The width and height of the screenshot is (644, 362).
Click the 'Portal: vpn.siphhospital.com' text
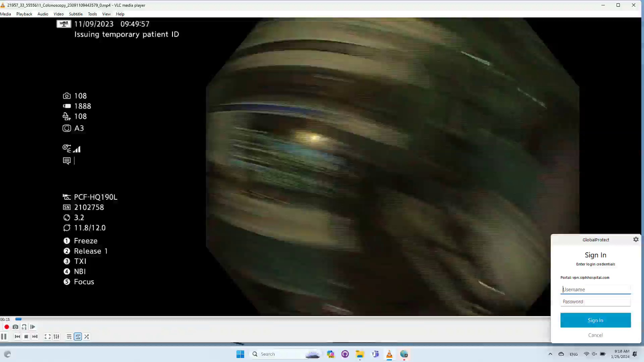(585, 278)
